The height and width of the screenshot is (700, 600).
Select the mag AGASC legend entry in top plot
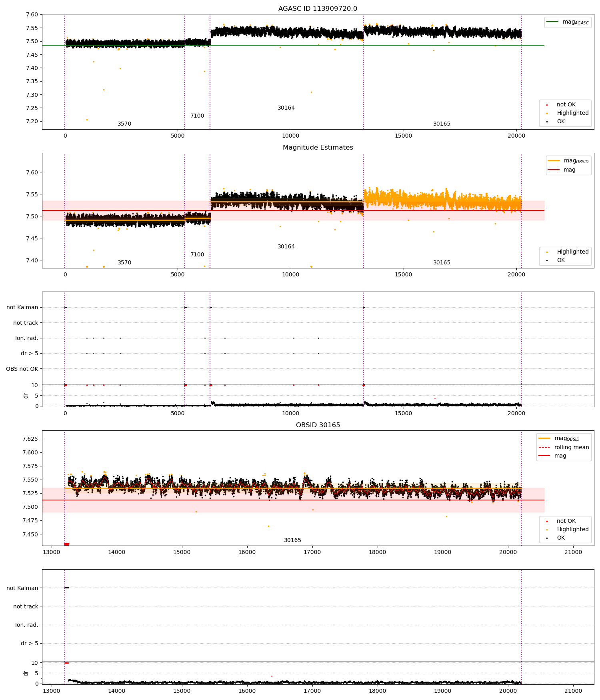point(568,22)
